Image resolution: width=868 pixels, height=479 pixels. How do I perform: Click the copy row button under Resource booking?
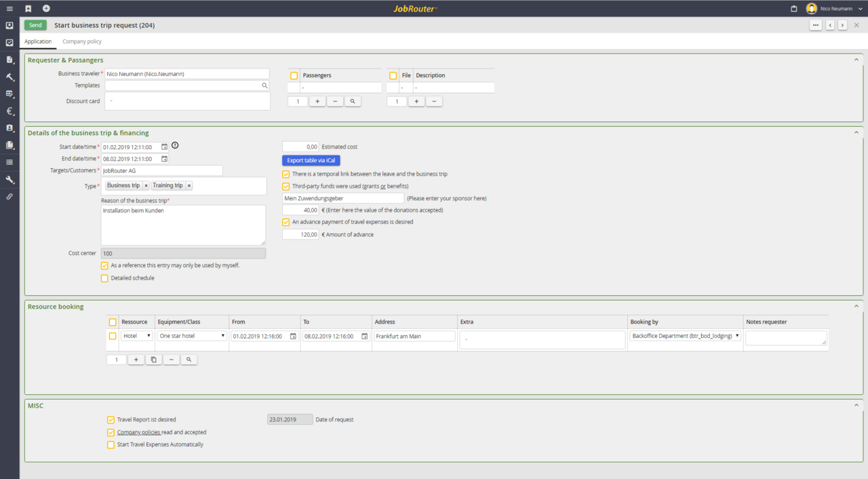(154, 360)
